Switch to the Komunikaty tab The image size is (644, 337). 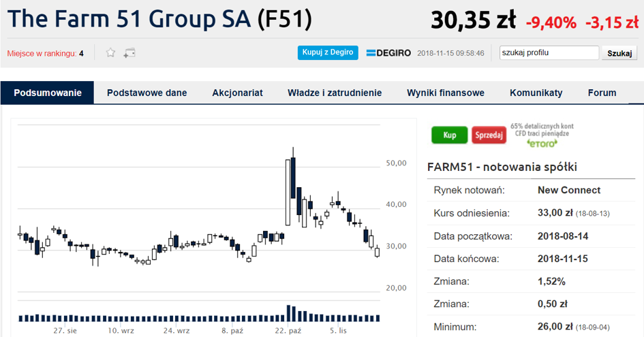[536, 93]
